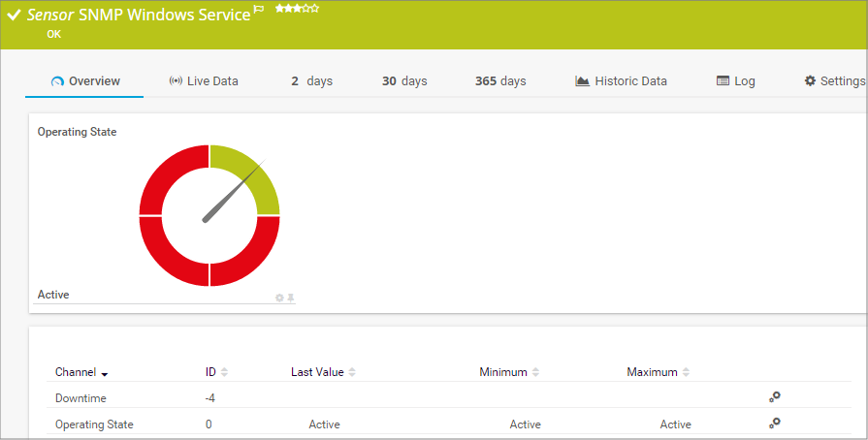Sort the table by Maximum column
This screenshot has height=440, width=868.
tap(658, 372)
